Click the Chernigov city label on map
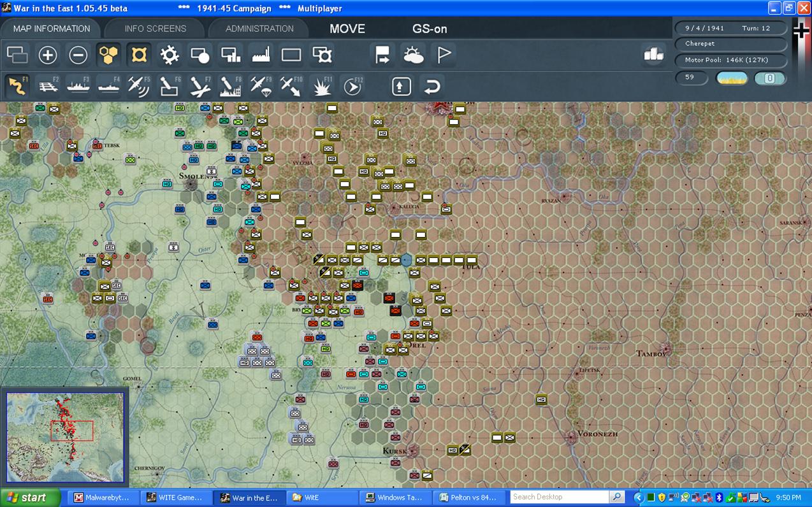 [x=150, y=468]
